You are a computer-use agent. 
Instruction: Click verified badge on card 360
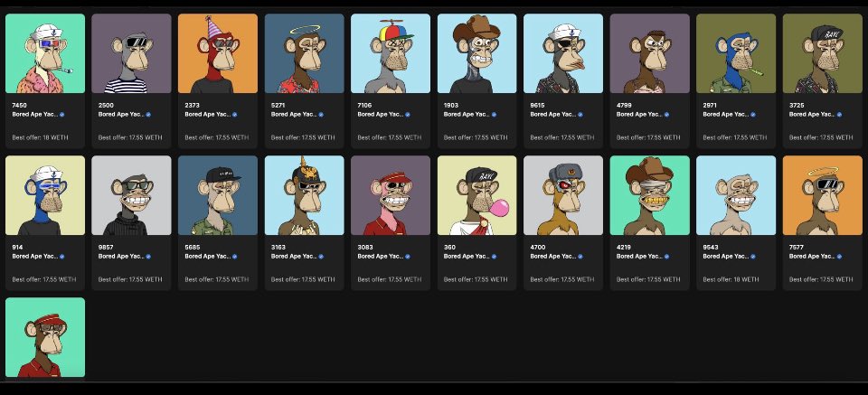pyautogui.click(x=494, y=256)
